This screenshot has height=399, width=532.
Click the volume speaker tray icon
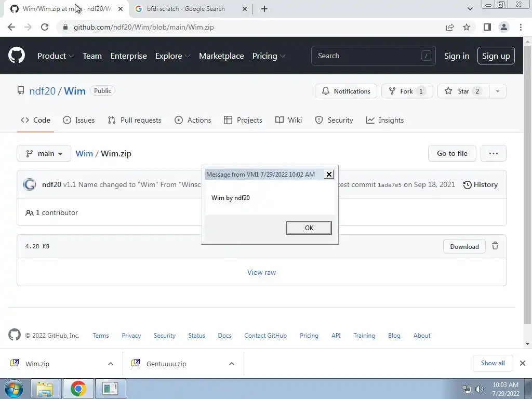click(x=480, y=389)
